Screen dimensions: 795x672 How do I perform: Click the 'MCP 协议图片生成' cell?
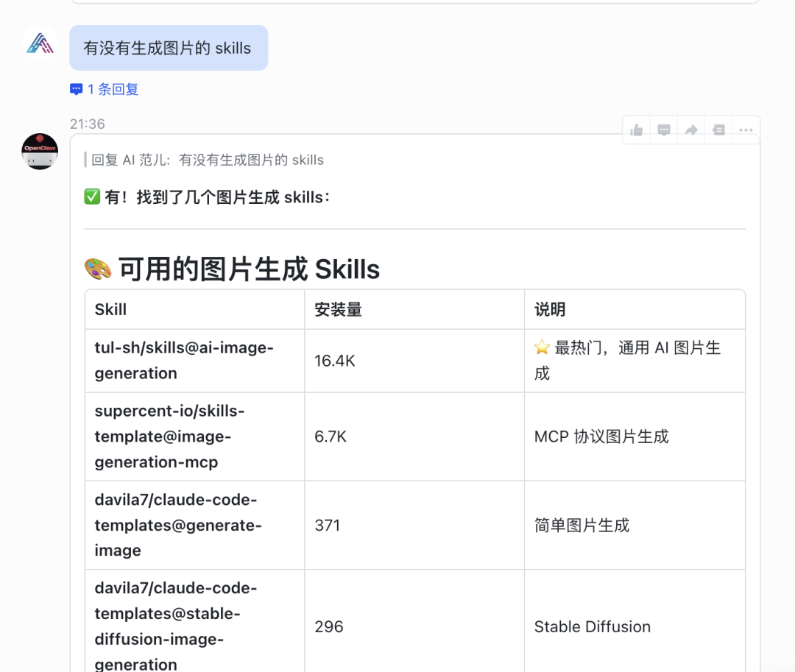click(635, 437)
